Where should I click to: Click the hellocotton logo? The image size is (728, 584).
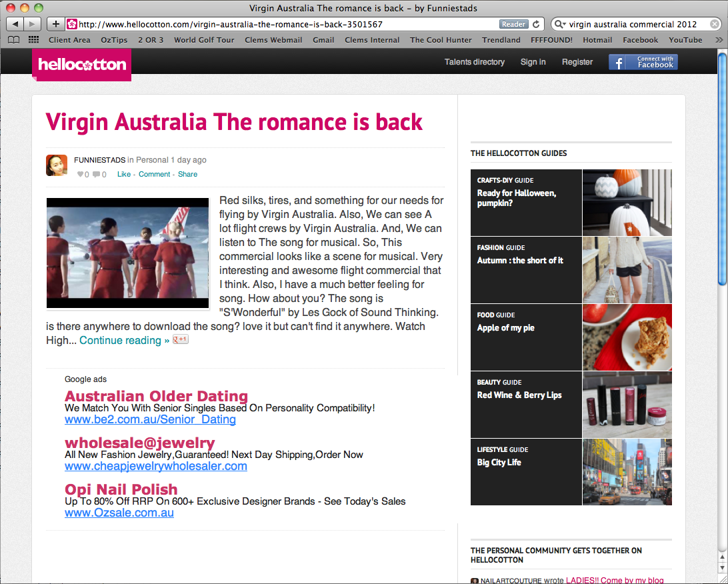click(82, 65)
